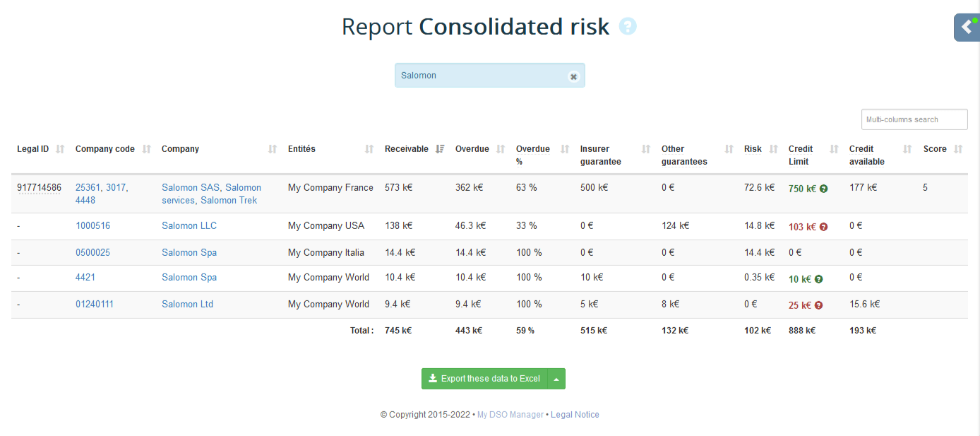Click the help icon beside Consolidated risk title
Viewport: 980px width, 436px height.
[627, 27]
